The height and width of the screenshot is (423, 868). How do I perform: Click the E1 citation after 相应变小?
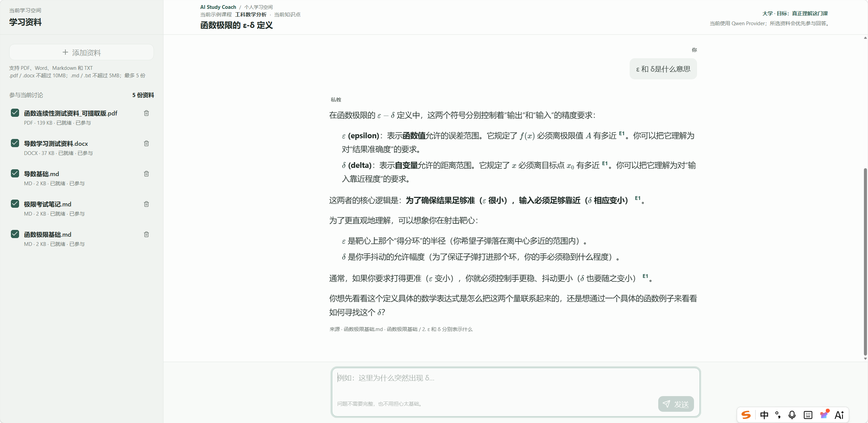(638, 198)
